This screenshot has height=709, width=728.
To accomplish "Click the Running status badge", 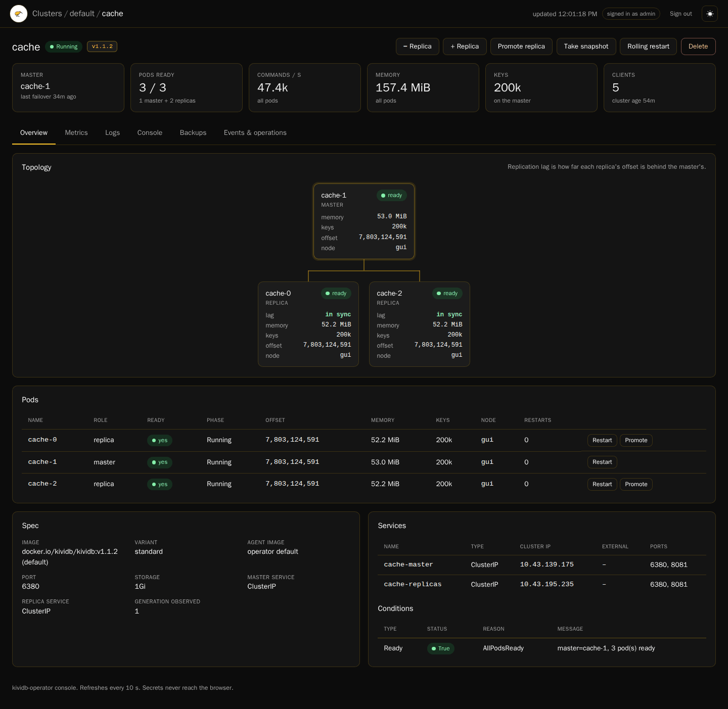I will (64, 46).
